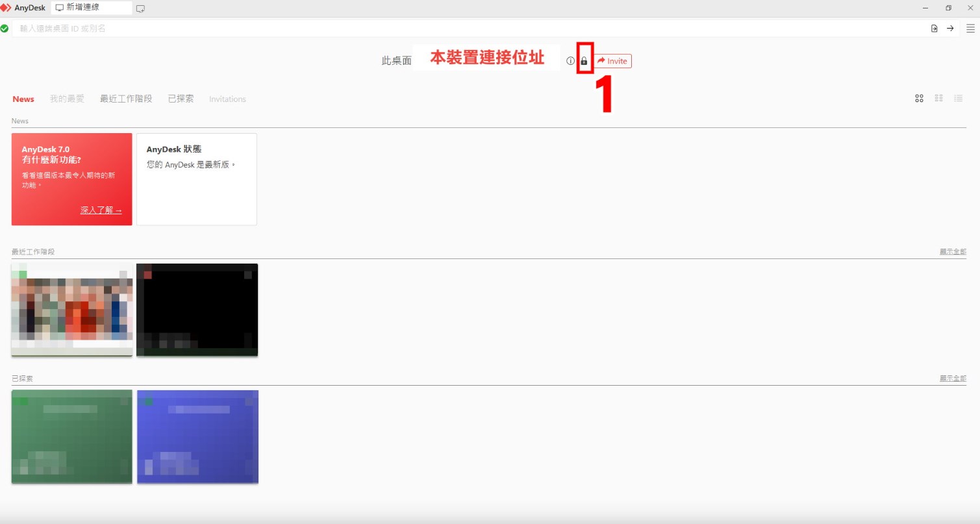Switch to large tiles view
This screenshot has width=980, height=524.
coord(919,99)
